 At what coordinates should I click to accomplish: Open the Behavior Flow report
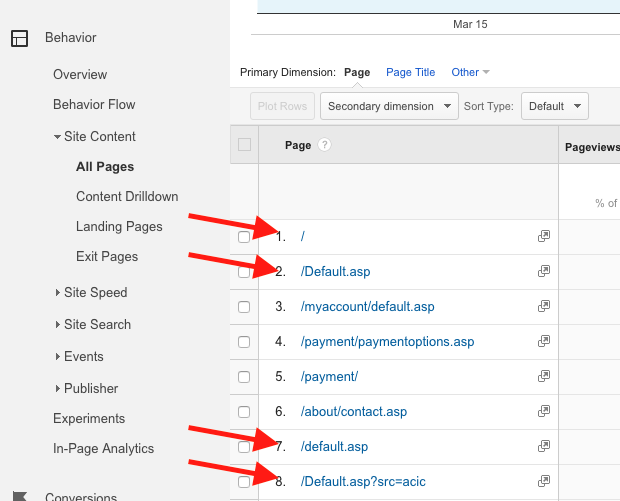94,105
